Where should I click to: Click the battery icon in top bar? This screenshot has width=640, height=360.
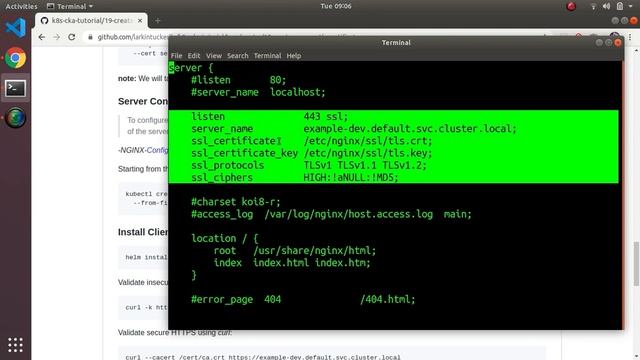(620, 6)
